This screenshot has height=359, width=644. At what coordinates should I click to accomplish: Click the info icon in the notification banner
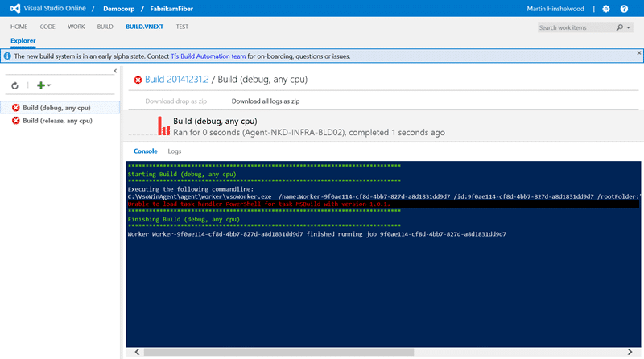7,56
